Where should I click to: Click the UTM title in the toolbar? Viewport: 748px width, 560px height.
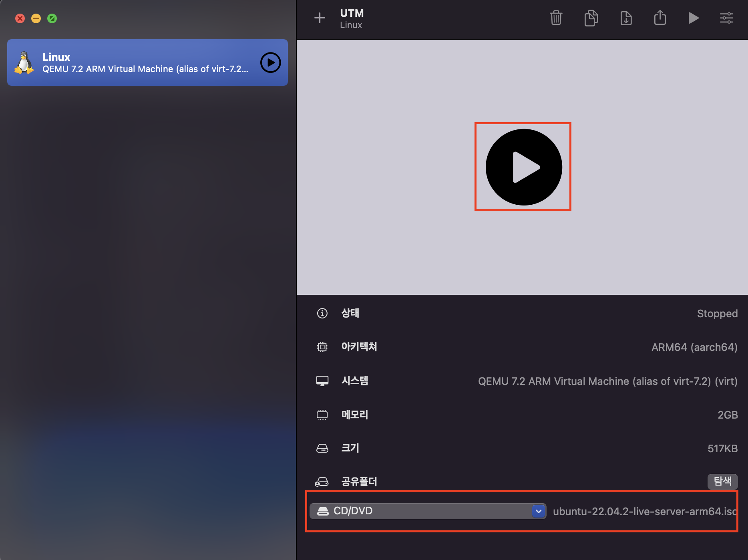click(352, 13)
